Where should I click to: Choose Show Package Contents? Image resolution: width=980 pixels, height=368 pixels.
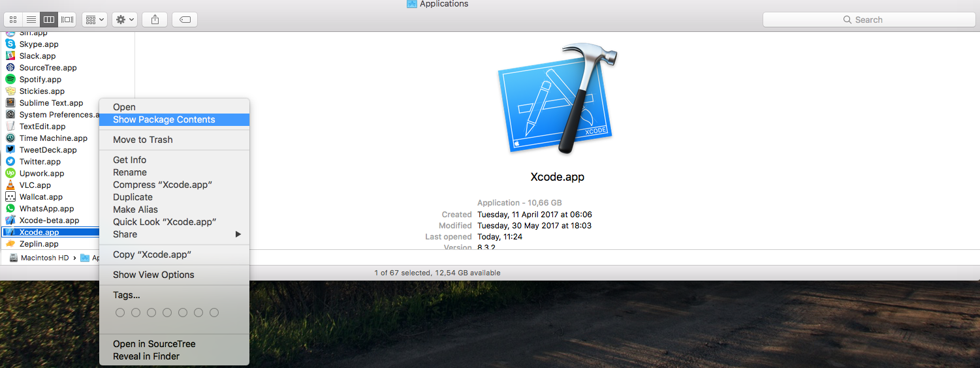[x=174, y=119]
